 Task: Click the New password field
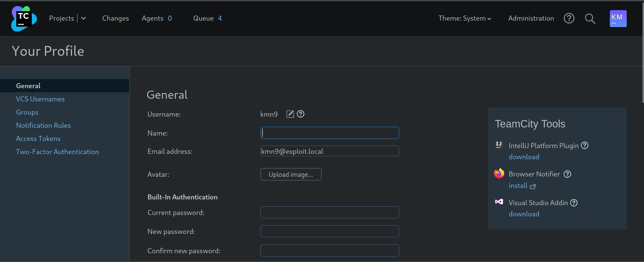coord(330,231)
